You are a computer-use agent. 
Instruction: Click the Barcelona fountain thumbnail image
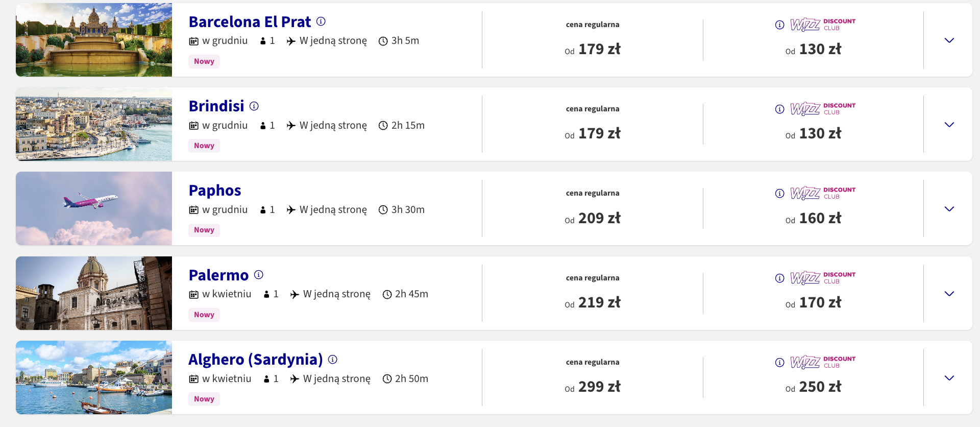click(94, 40)
